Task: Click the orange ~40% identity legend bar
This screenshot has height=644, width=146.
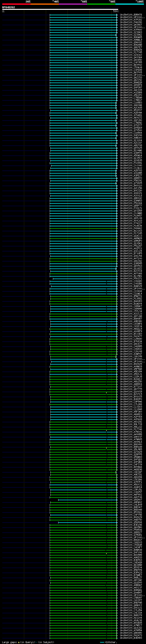Action: coord(45,4)
